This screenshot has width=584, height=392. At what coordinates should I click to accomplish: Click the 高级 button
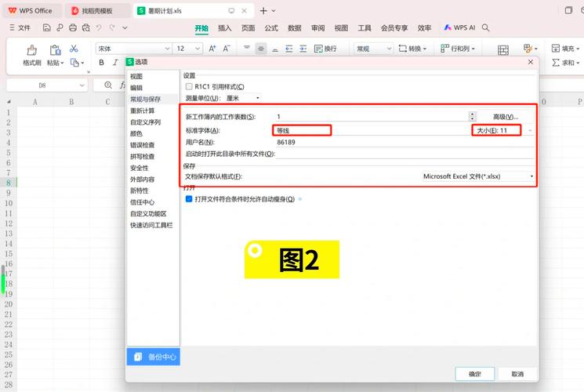tap(506, 117)
